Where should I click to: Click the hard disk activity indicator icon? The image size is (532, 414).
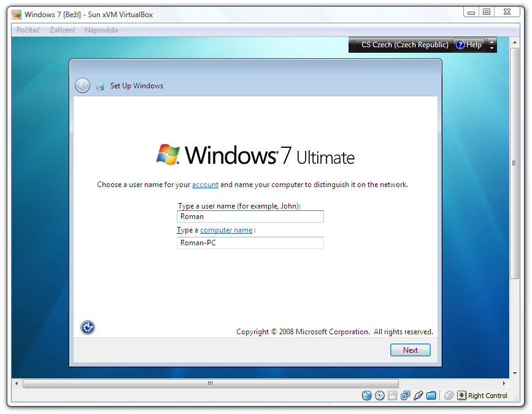[366, 396]
